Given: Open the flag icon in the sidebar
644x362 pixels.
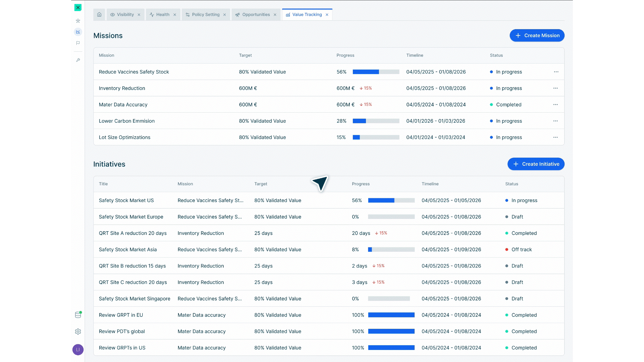Looking at the screenshot, I should tap(78, 43).
